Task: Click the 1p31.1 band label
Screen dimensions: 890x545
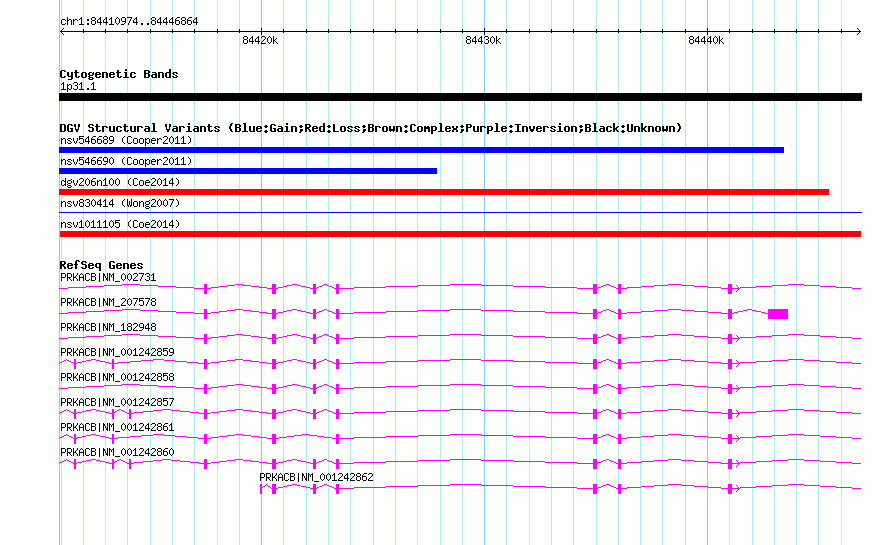Action: coord(78,87)
